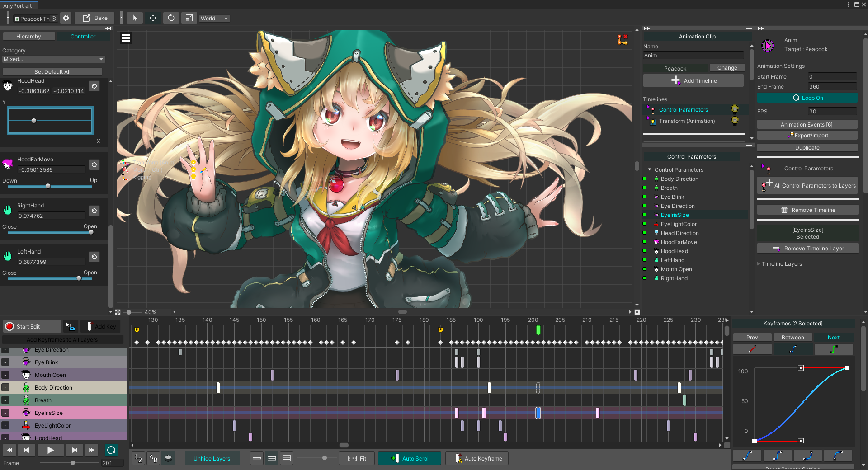Choose the Scale tool in top toolbar

click(189, 18)
